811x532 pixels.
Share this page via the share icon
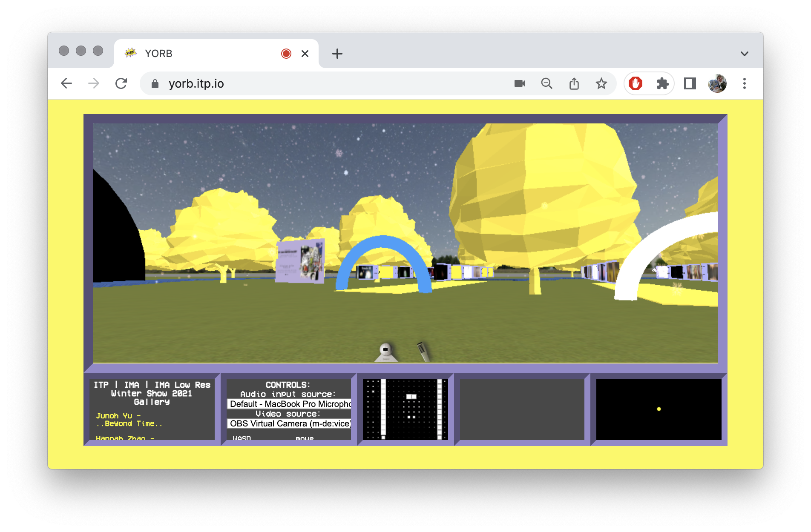click(x=574, y=83)
